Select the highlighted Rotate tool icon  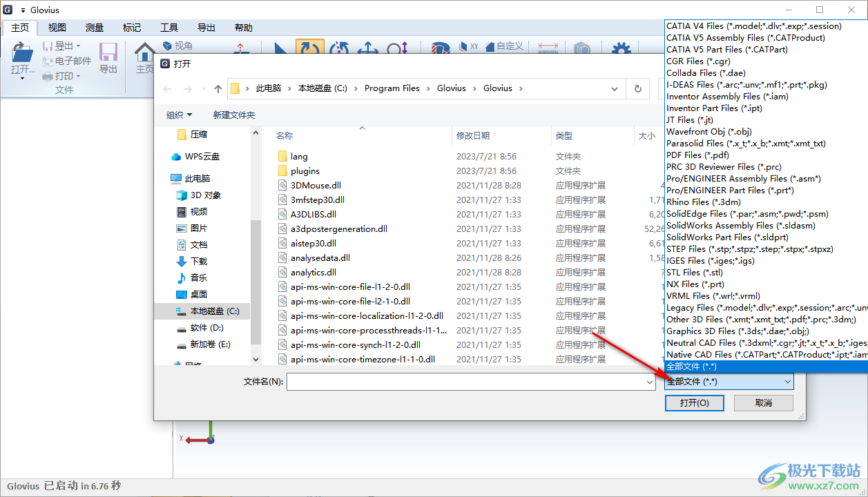[x=310, y=48]
